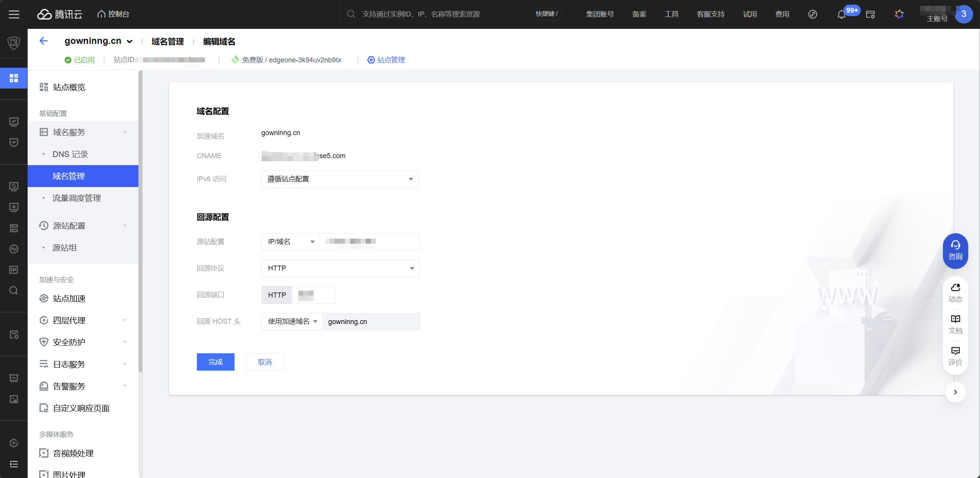Select the magnifier search icon in left rail
980x478 pixels.
pos(14,290)
